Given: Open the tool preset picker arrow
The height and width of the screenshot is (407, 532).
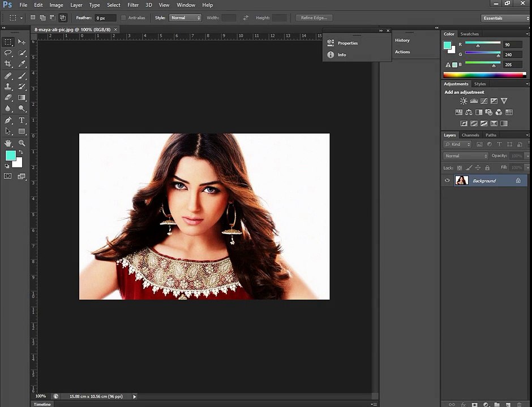Looking at the screenshot, I should [22, 18].
